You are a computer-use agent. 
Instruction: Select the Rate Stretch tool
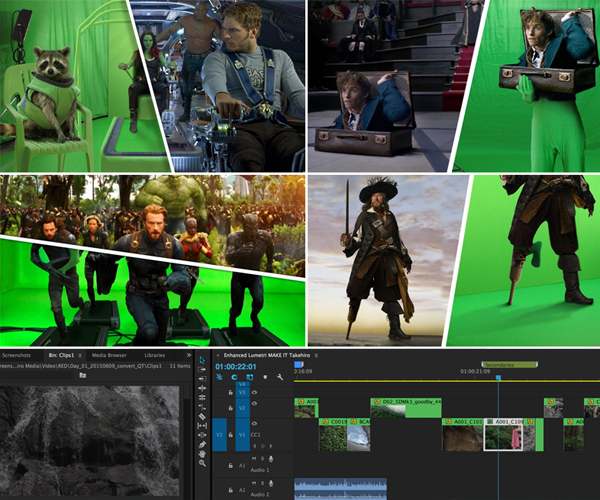coord(202,407)
